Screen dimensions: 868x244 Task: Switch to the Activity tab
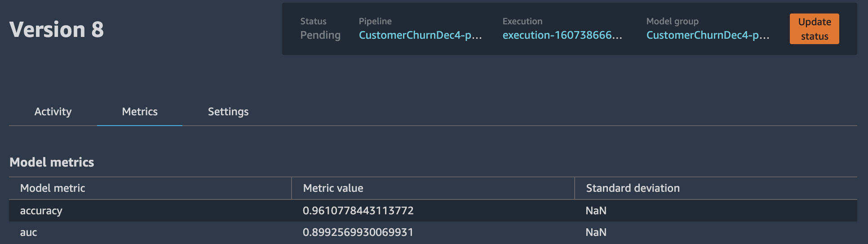53,112
